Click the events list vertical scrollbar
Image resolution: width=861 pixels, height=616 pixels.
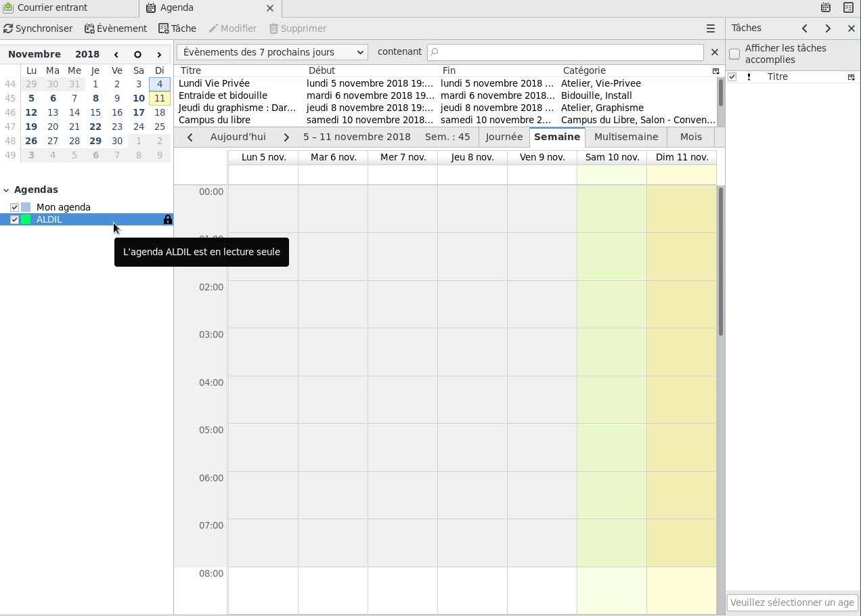pyautogui.click(x=721, y=92)
